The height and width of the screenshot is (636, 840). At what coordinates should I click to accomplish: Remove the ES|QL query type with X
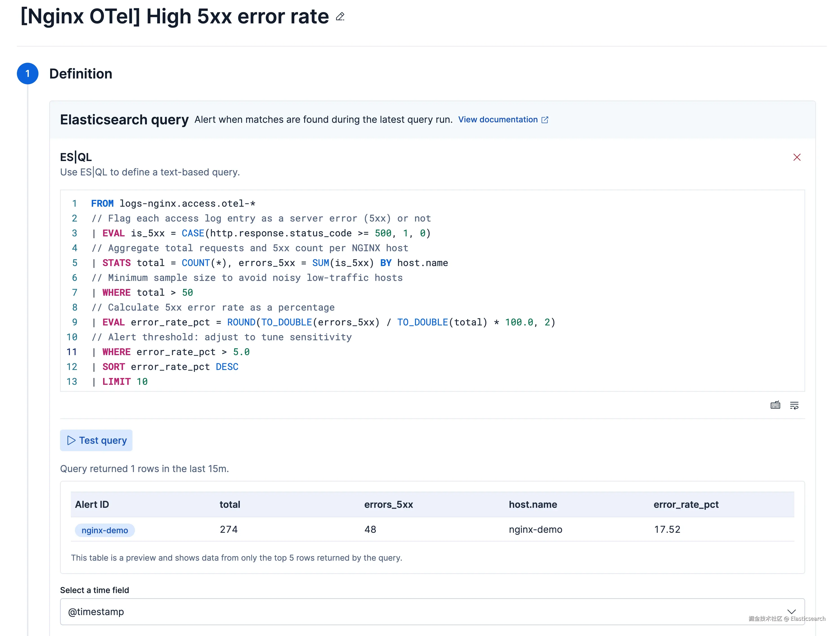797,157
